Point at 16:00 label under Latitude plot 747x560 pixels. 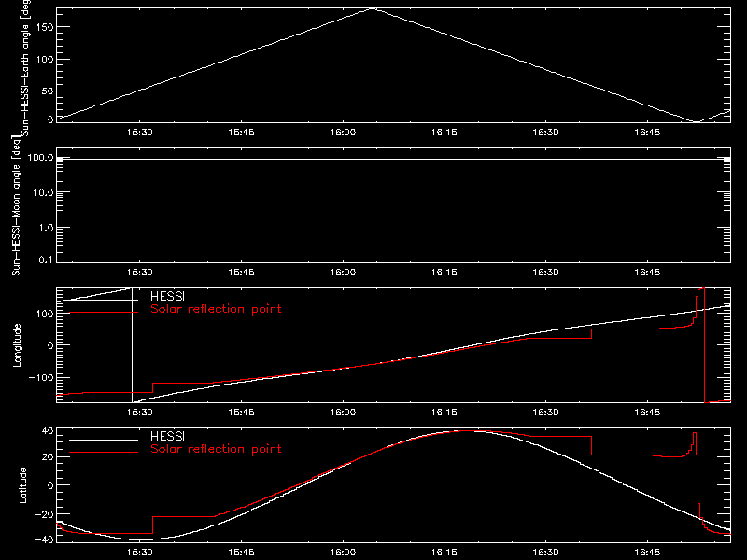(343, 553)
